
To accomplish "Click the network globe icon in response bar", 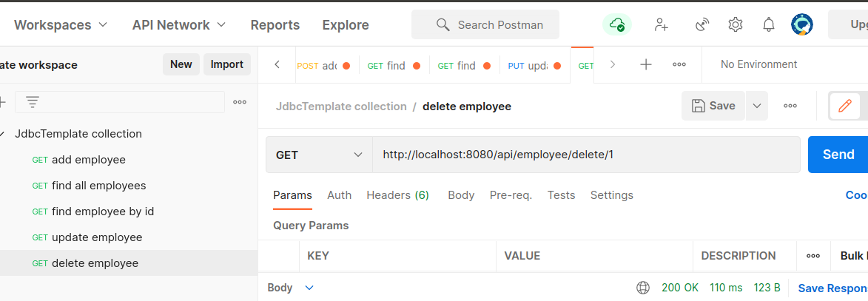I will click(x=643, y=288).
